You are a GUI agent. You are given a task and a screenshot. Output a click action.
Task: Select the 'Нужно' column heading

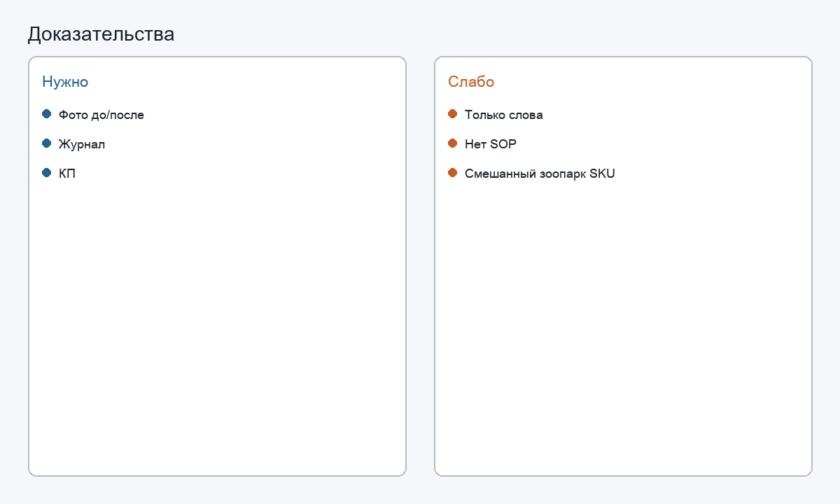pos(65,82)
